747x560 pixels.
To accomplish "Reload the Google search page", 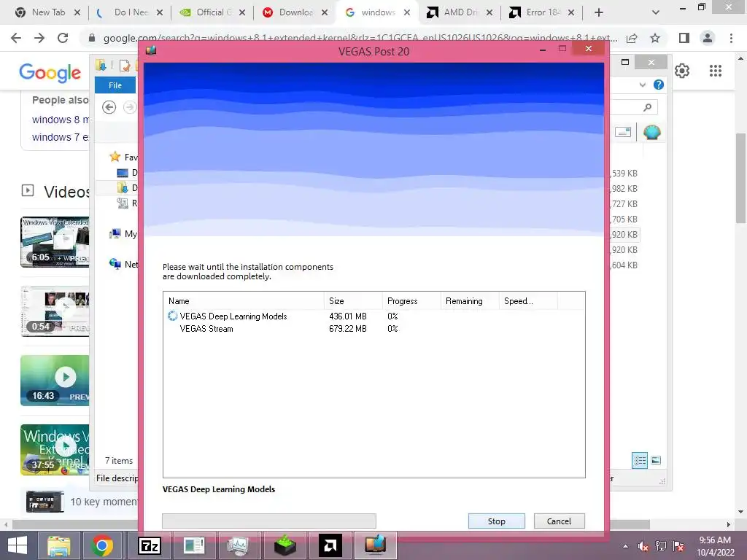I will 63,38.
